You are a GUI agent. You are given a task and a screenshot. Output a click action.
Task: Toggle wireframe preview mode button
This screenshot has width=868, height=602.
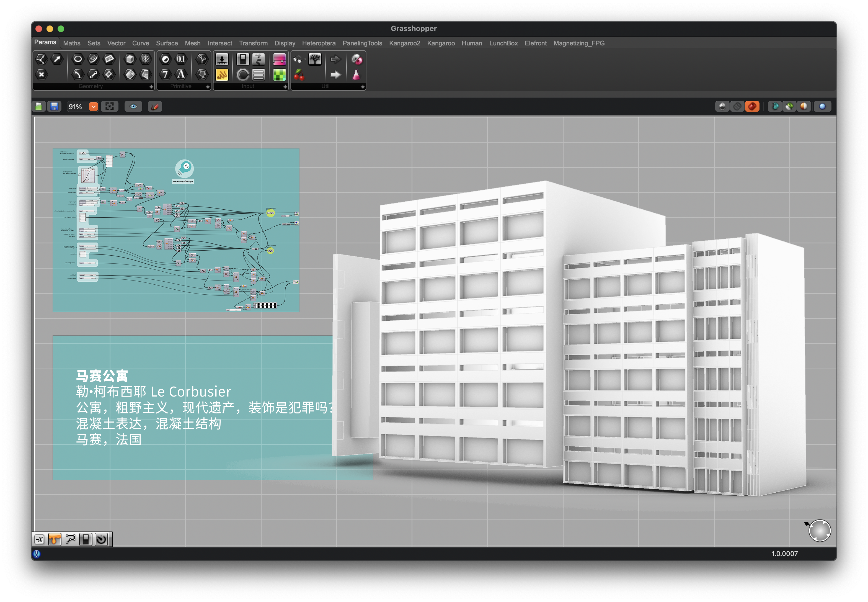737,107
